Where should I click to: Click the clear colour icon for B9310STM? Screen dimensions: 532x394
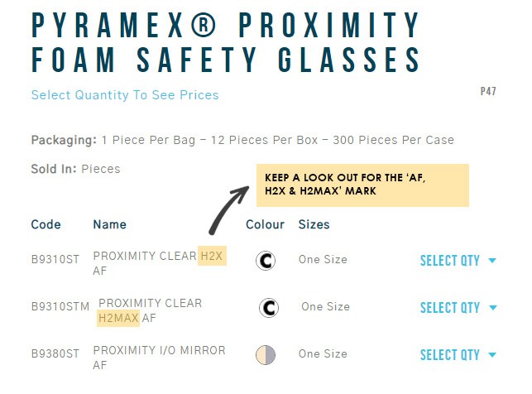pyautogui.click(x=269, y=308)
